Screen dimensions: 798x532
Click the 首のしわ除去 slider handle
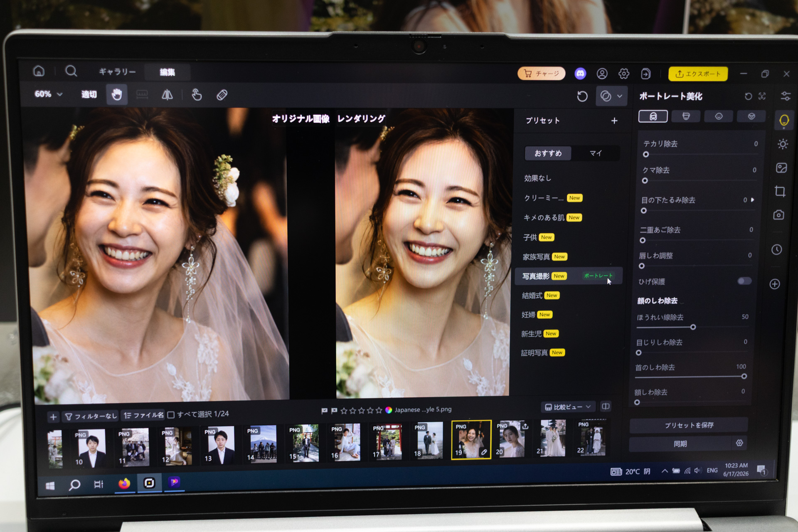(x=744, y=377)
